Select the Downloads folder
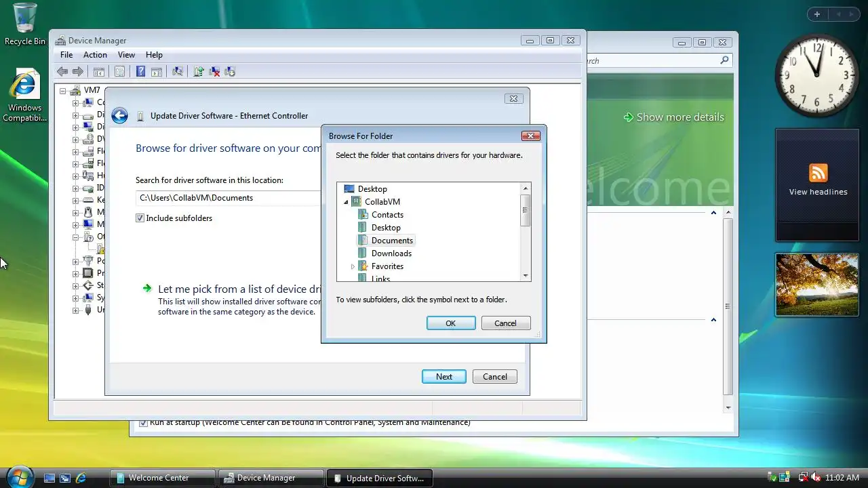This screenshot has width=868, height=488. [x=391, y=253]
